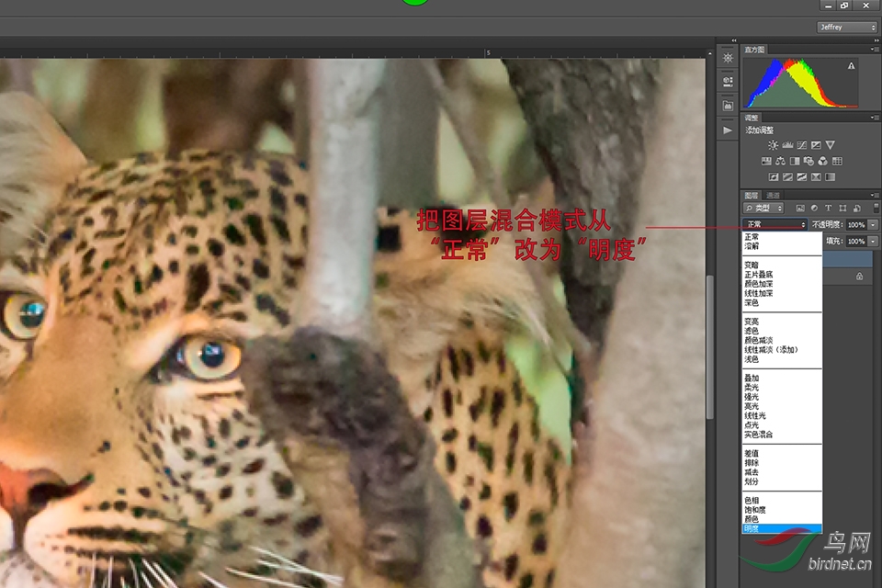Image resolution: width=882 pixels, height=588 pixels.
Task: Click the canvas vertical scrollbar thumb
Action: (710, 347)
